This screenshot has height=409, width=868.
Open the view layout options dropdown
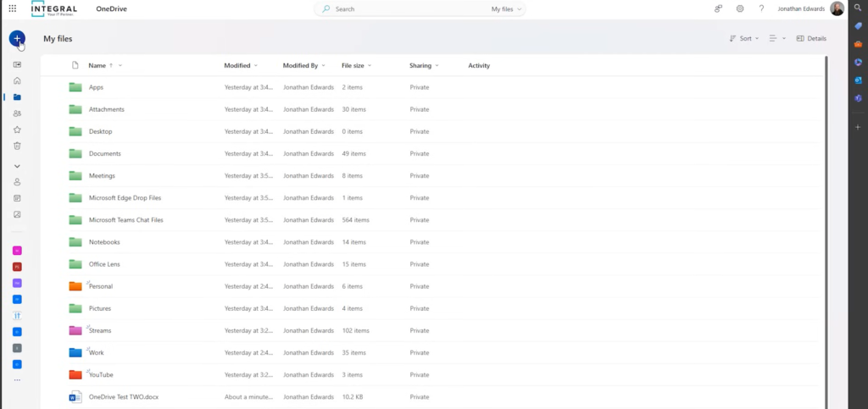777,39
